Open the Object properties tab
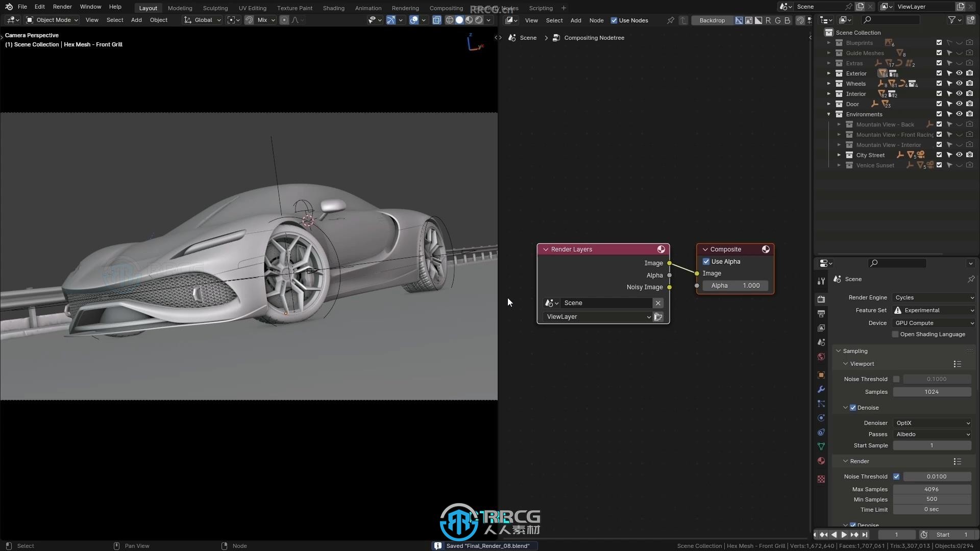This screenshot has height=551, width=980. (x=821, y=375)
